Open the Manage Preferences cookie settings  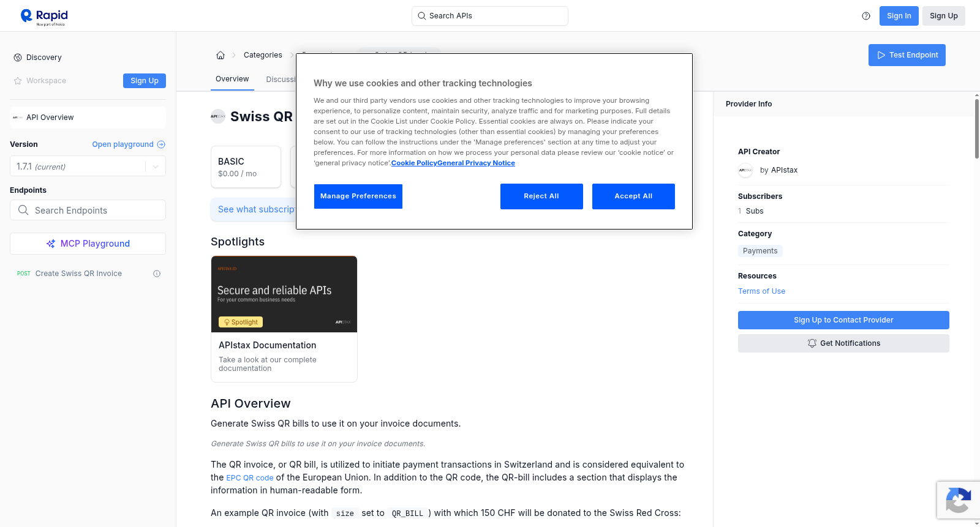point(358,196)
